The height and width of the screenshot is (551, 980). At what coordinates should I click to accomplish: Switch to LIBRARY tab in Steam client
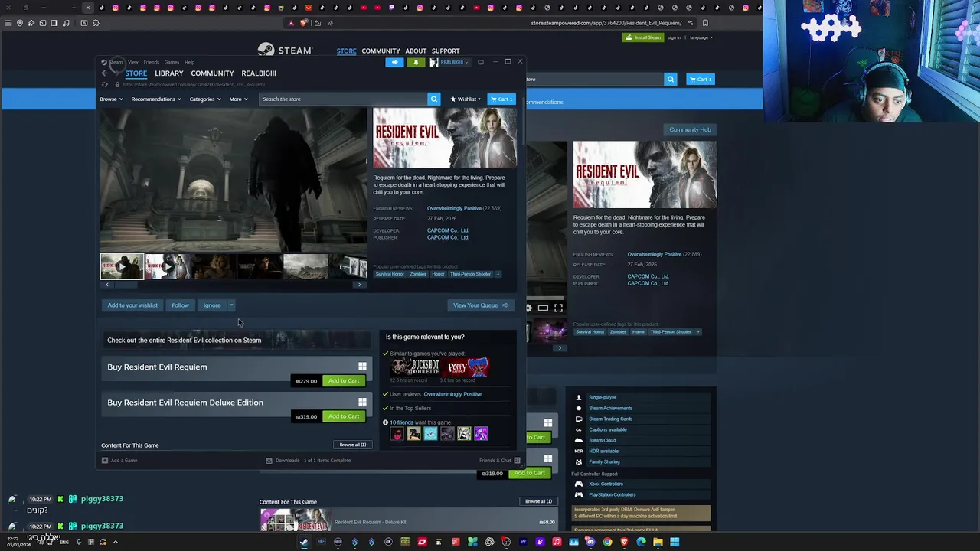pyautogui.click(x=169, y=73)
